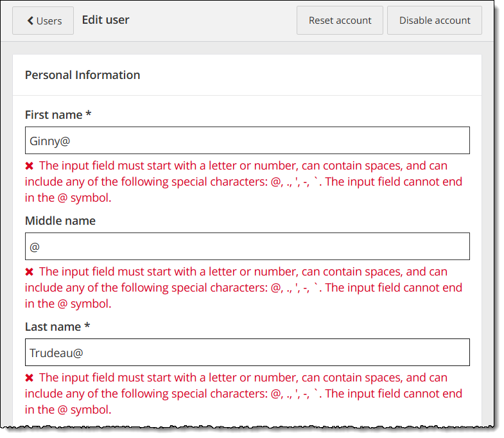
Task: Click the red X icon under Last name
Action: (30, 378)
